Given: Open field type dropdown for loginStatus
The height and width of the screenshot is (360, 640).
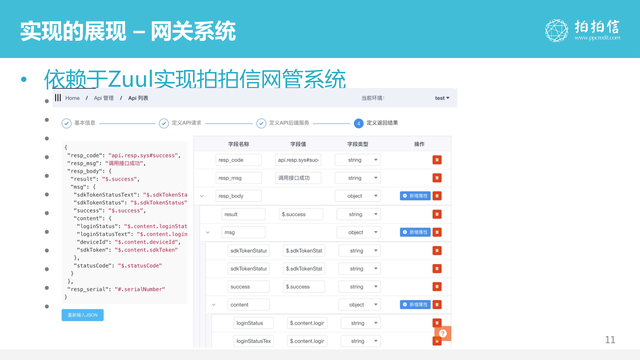Looking at the screenshot, I should pos(360,323).
